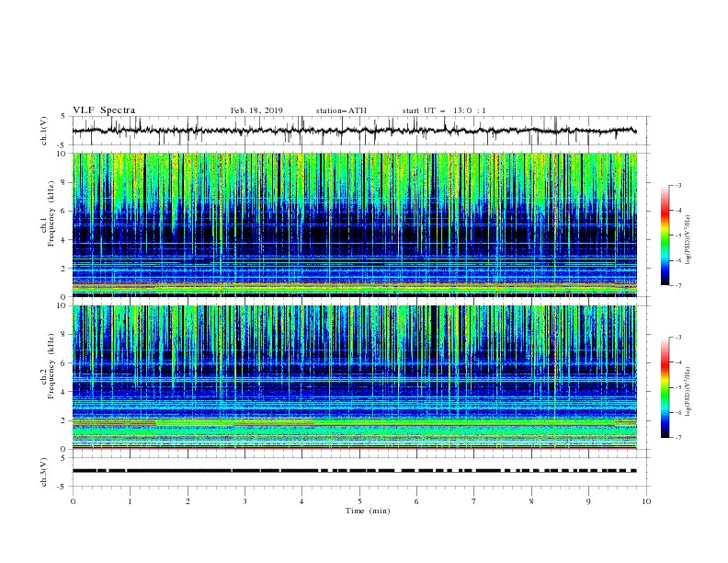Click the ch.1 Frequency (kHz) axis label
This screenshot has width=728, height=563.
[48, 213]
